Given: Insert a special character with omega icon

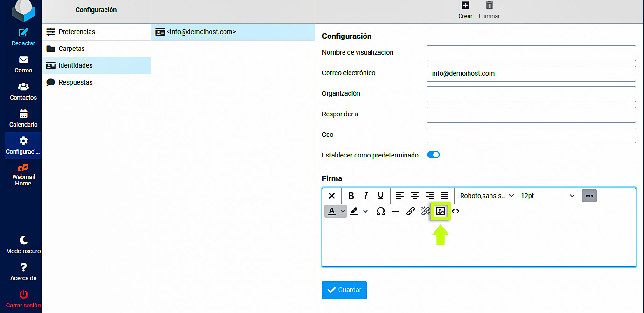Looking at the screenshot, I should point(380,211).
